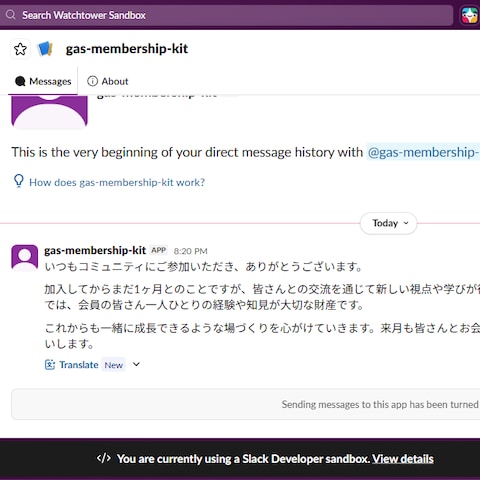This screenshot has height=480, width=480.
Task: Click the disabled message composer box
Action: [246, 404]
